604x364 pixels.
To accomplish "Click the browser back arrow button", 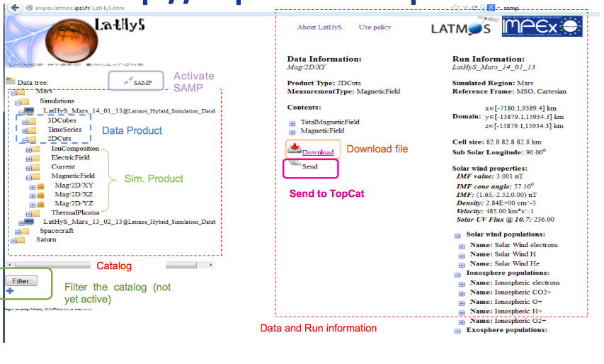I will point(15,8).
